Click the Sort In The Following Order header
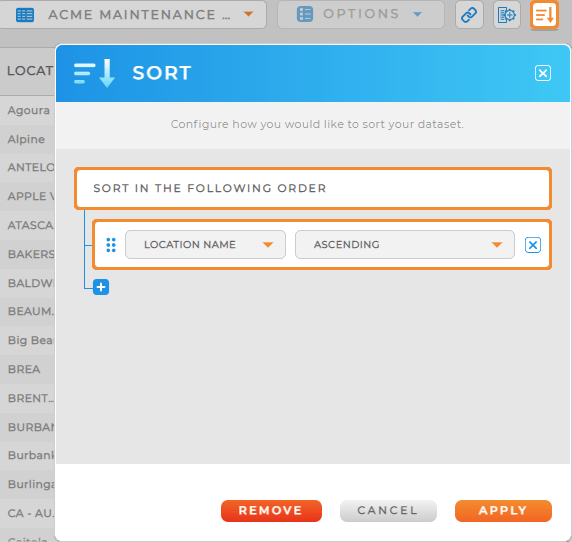 [x=313, y=188]
